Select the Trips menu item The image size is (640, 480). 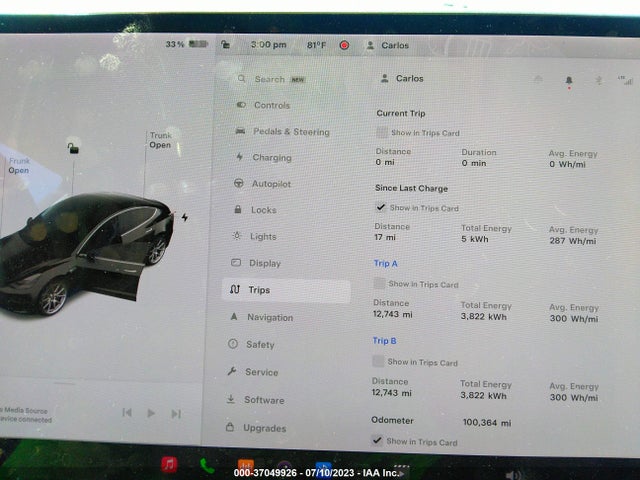click(286, 290)
